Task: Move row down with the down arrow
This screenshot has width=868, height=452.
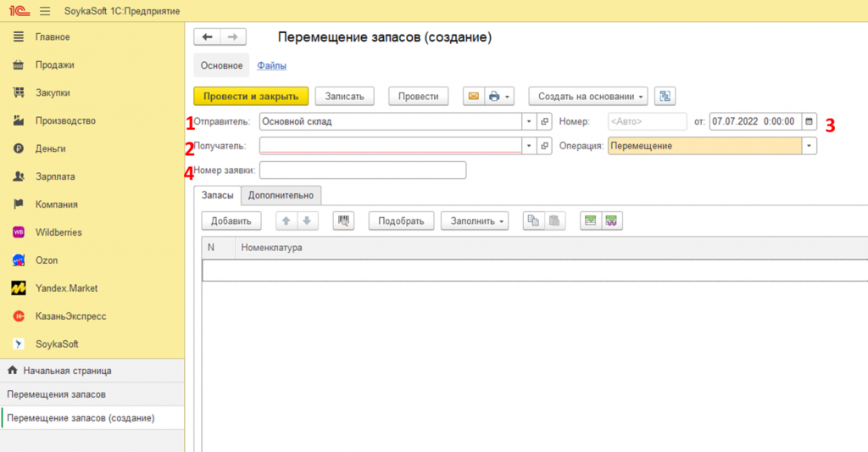Action: [307, 221]
